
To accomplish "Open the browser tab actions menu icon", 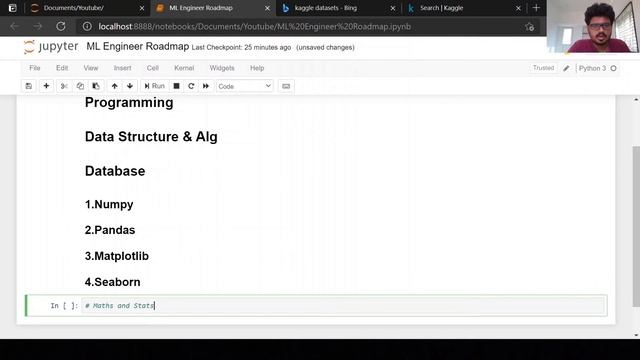I will (12, 8).
